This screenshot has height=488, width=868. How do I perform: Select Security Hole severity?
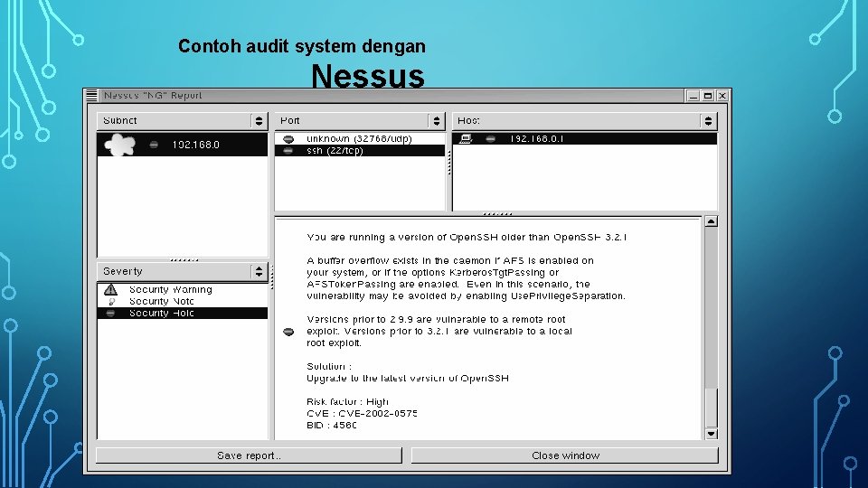click(182, 314)
